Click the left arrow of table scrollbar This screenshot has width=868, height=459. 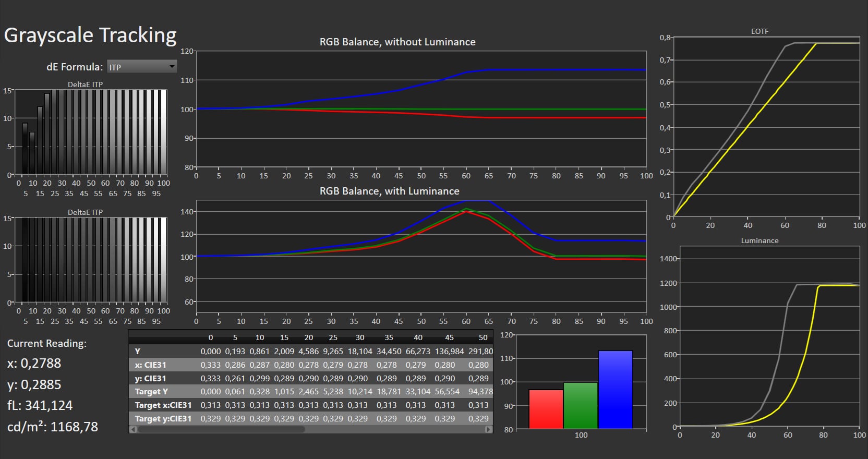point(133,429)
